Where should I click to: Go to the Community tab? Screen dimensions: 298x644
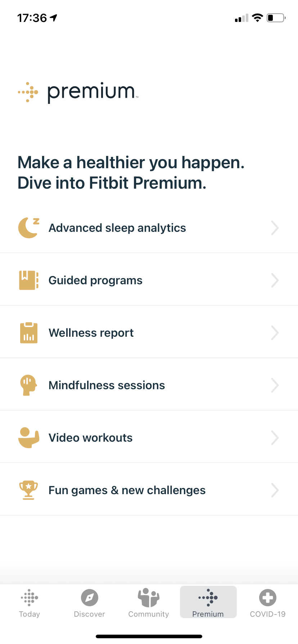point(149,603)
